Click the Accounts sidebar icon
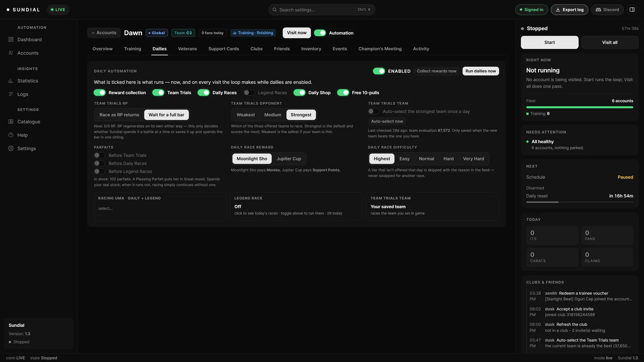This screenshot has width=644, height=362. (11, 53)
